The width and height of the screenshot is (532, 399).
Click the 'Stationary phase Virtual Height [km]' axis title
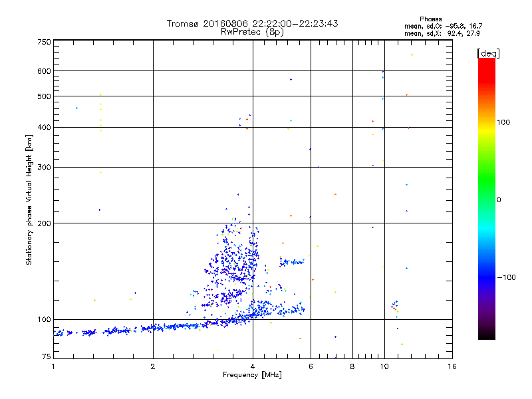(x=29, y=199)
